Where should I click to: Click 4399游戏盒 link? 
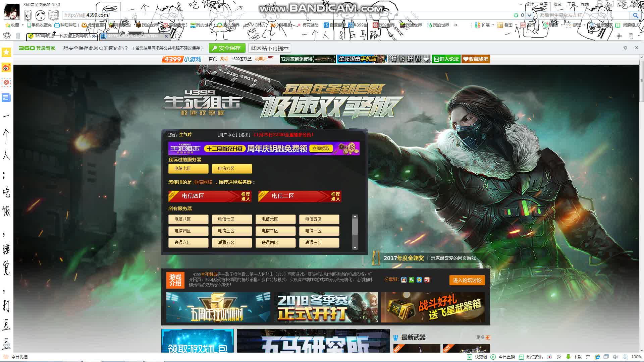[x=241, y=59]
